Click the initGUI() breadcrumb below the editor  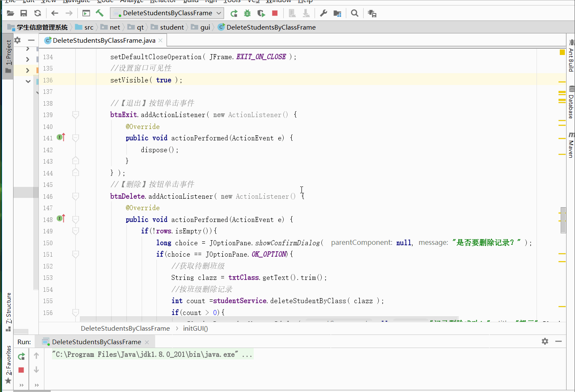tap(195, 329)
